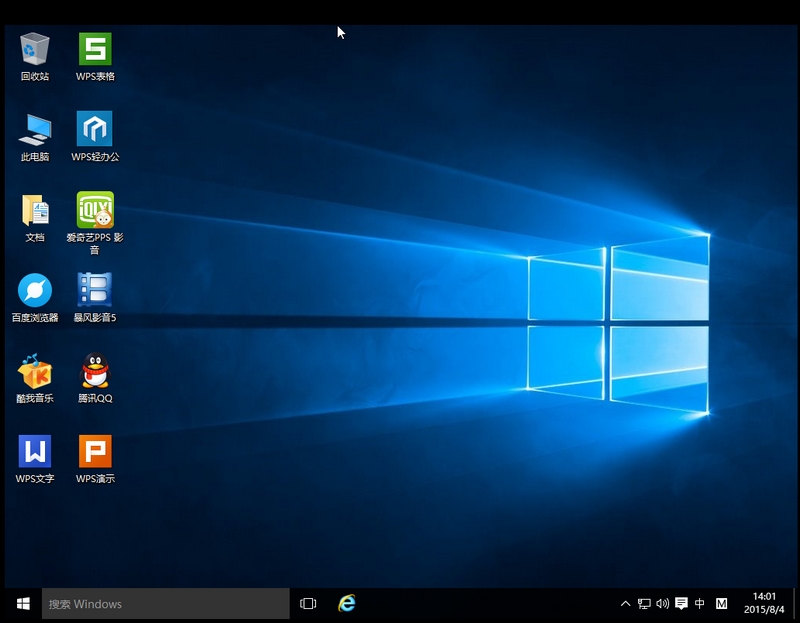The image size is (800, 623).
Task: Select the 百度浏览器 browser icon
Action: [35, 290]
